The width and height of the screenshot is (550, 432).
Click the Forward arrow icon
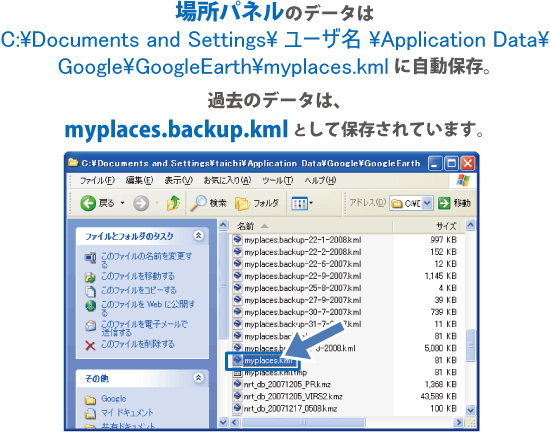(x=141, y=203)
